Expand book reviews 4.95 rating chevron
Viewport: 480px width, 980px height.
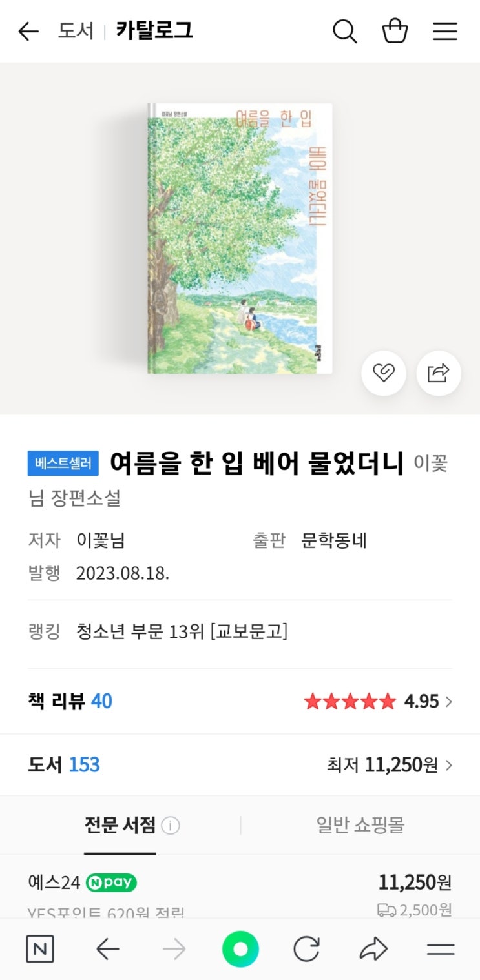pos(449,702)
